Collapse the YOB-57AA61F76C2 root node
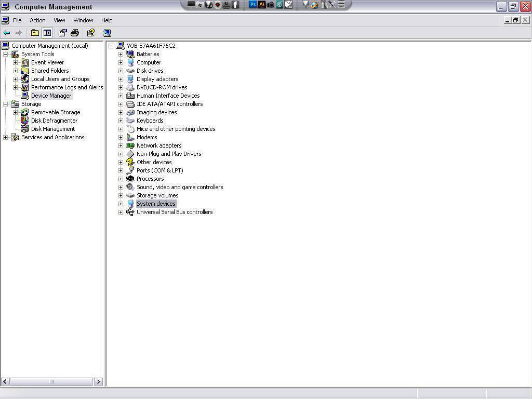 point(111,46)
